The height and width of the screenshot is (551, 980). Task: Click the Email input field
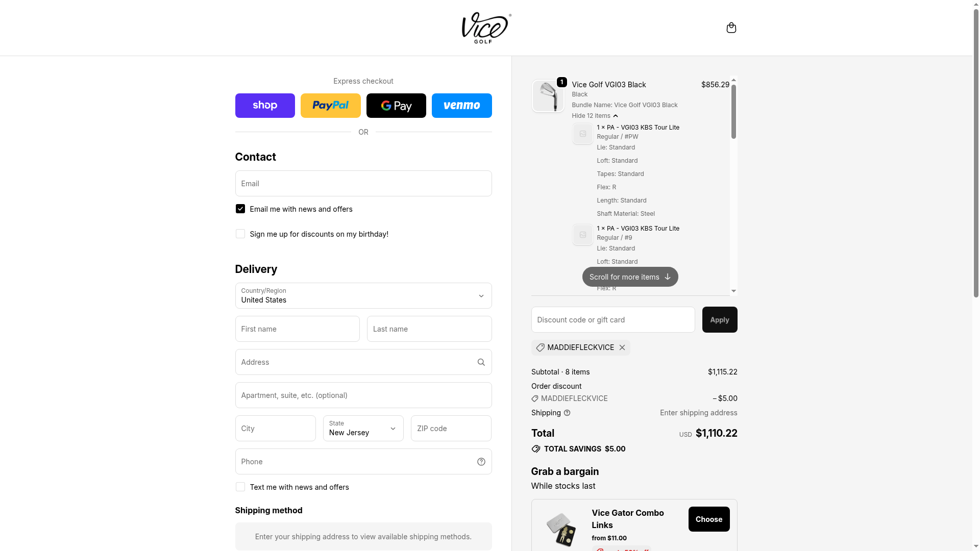[363, 184]
